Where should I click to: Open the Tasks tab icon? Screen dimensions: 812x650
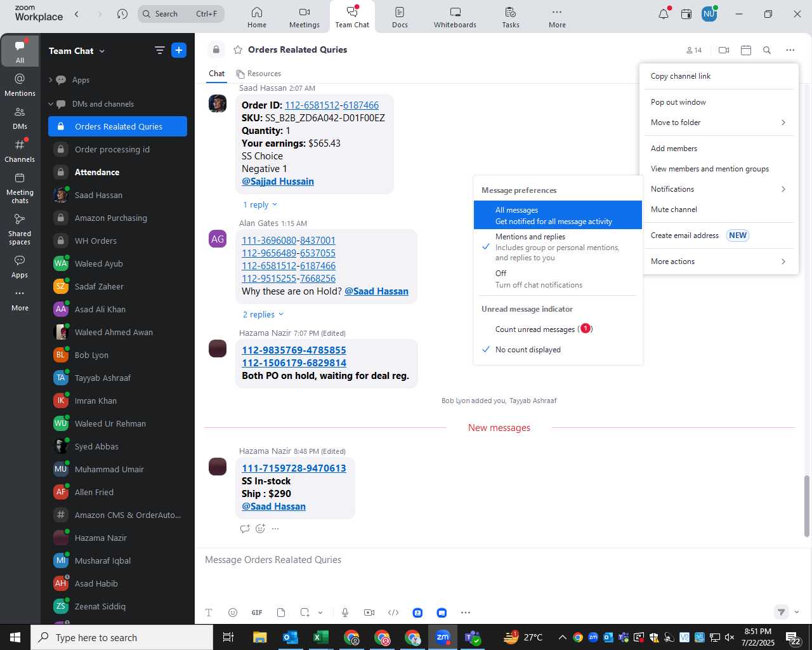pos(511,17)
